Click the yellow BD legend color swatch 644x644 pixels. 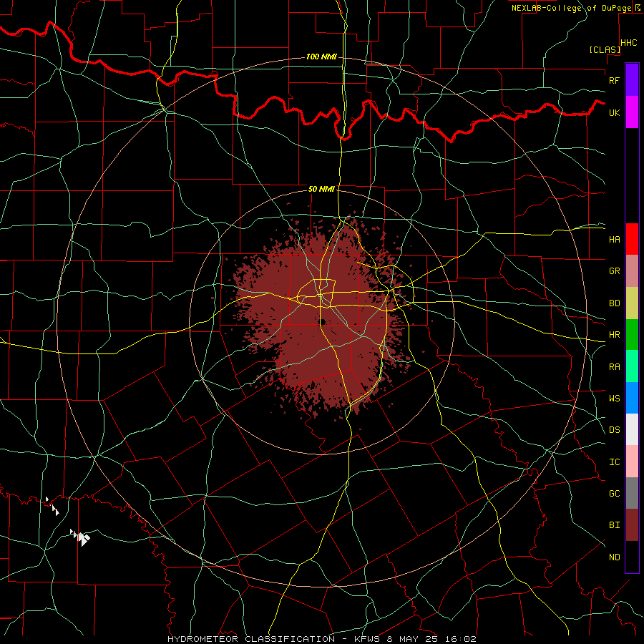point(632,303)
